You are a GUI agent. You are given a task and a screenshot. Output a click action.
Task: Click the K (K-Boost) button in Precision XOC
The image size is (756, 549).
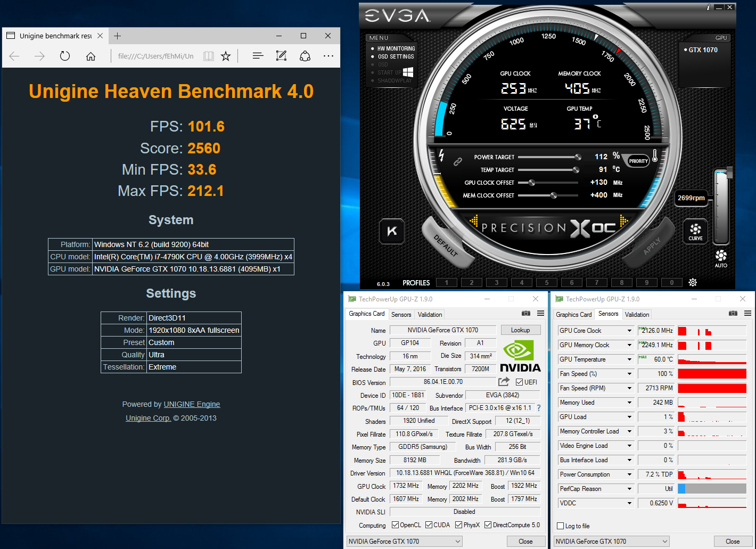point(392,231)
